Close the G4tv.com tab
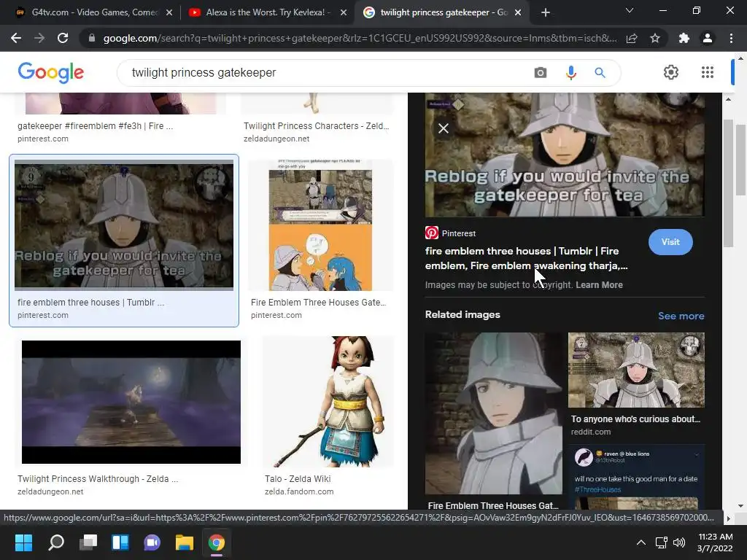The height and width of the screenshot is (560, 747). pos(169,13)
